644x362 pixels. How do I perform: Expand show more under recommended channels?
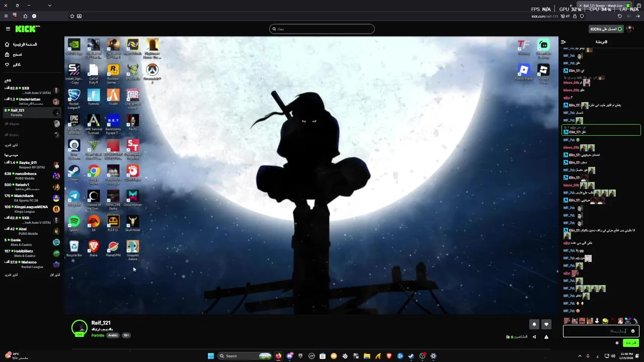point(11,275)
